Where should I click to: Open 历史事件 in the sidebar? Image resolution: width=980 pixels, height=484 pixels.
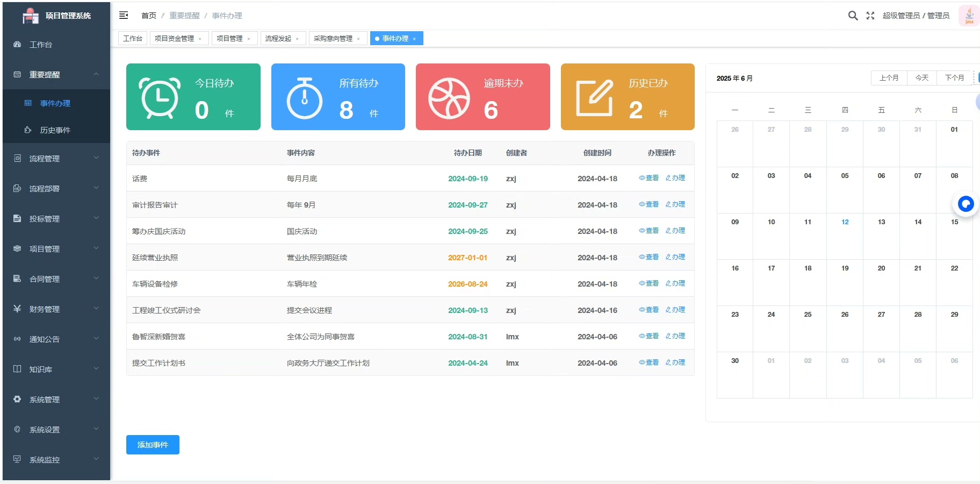pyautogui.click(x=55, y=130)
